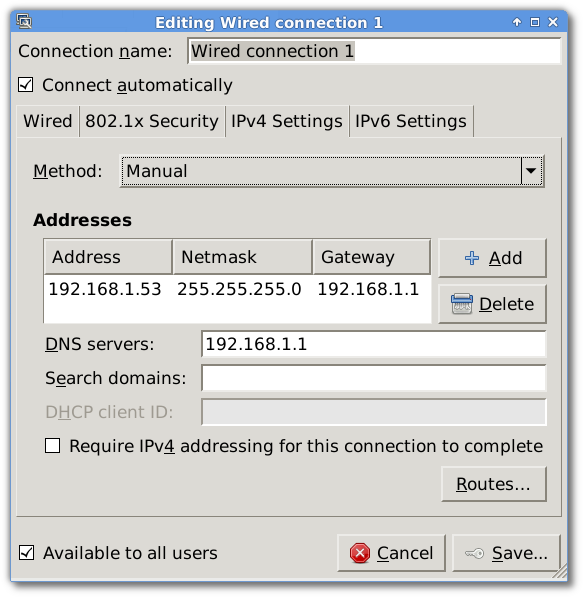Click the red Cancel icon
The height and width of the screenshot is (598, 584).
click(360, 553)
